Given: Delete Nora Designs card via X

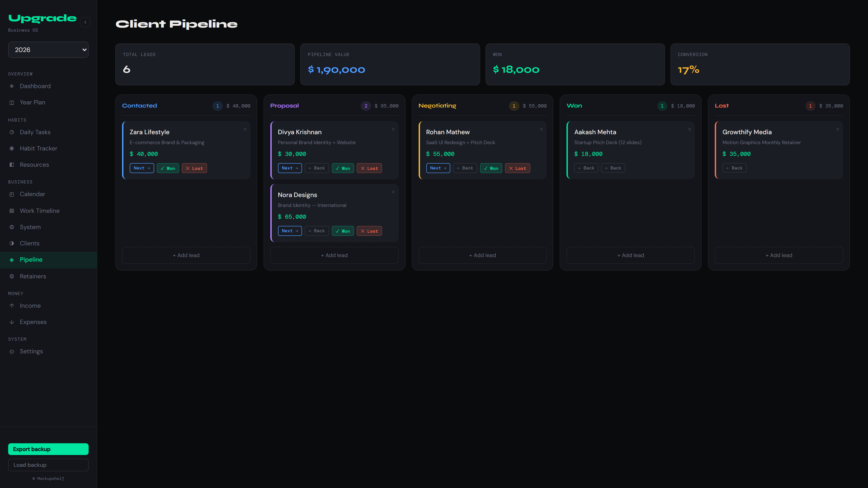Looking at the screenshot, I should click(x=393, y=192).
